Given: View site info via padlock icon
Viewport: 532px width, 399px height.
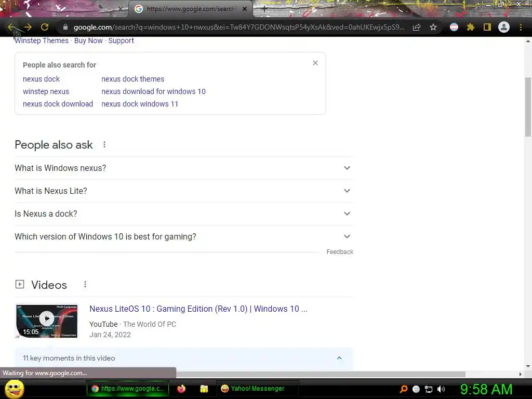Looking at the screenshot, I should [x=65, y=27].
